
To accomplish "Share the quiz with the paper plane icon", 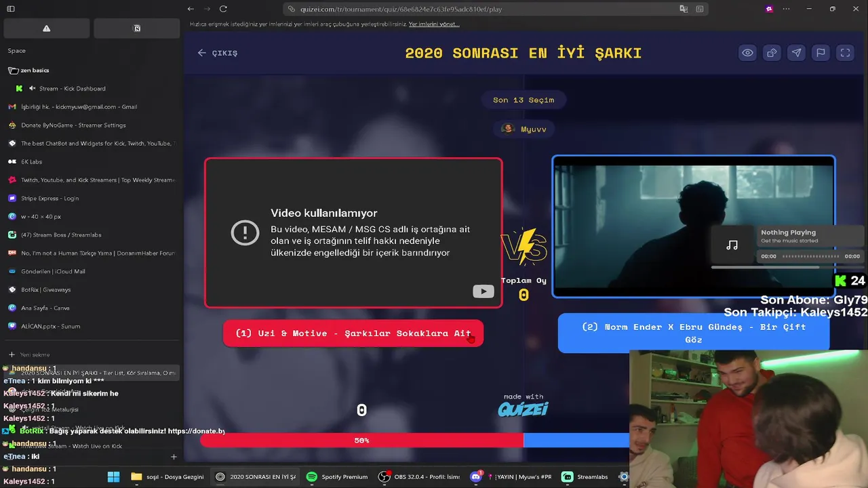I will [x=796, y=53].
